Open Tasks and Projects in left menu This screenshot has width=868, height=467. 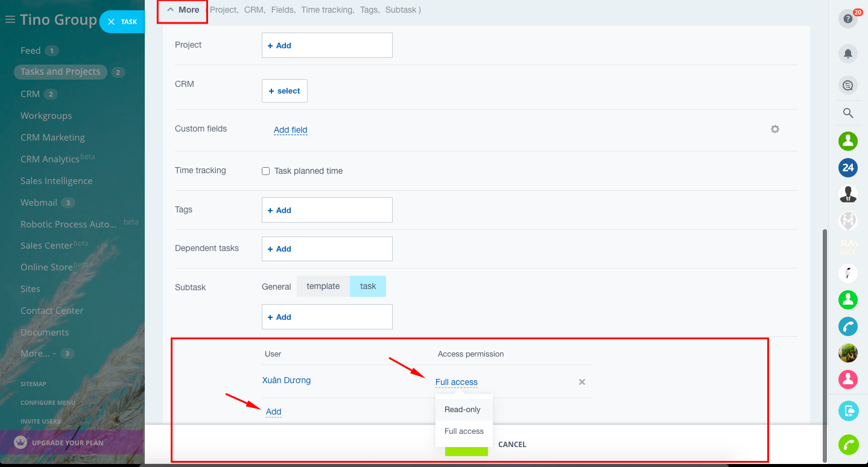coord(60,72)
